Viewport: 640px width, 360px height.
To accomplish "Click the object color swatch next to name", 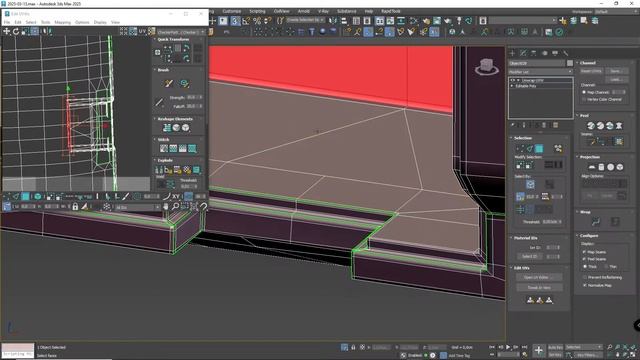I will (570, 63).
